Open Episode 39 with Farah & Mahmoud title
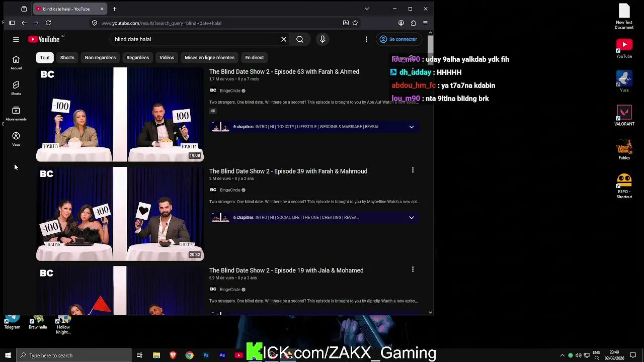This screenshot has width=644, height=362. (288, 171)
